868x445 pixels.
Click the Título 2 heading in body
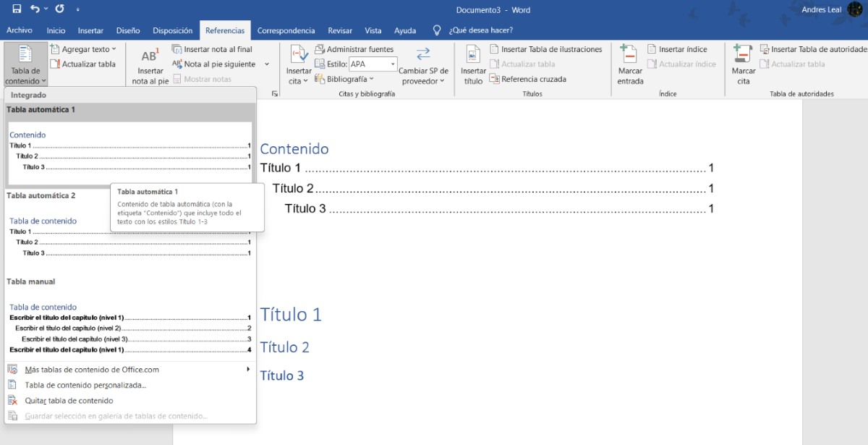coord(284,347)
